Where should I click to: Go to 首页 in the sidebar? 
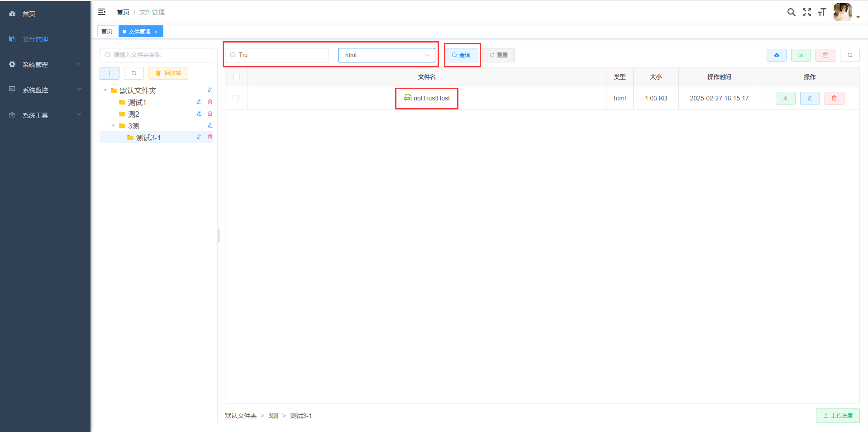[45, 14]
